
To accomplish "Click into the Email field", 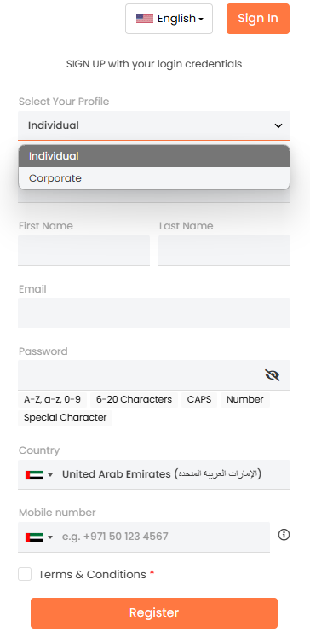I will [x=154, y=313].
